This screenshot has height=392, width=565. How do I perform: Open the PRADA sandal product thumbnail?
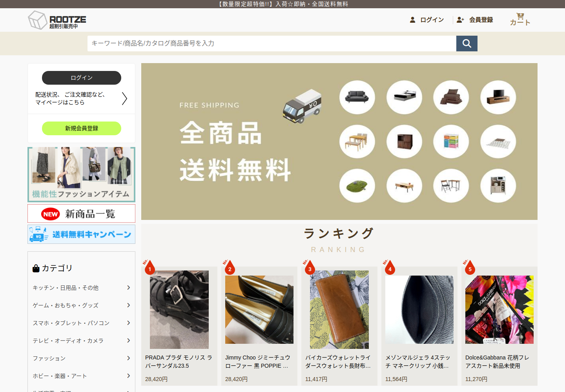pos(179,310)
